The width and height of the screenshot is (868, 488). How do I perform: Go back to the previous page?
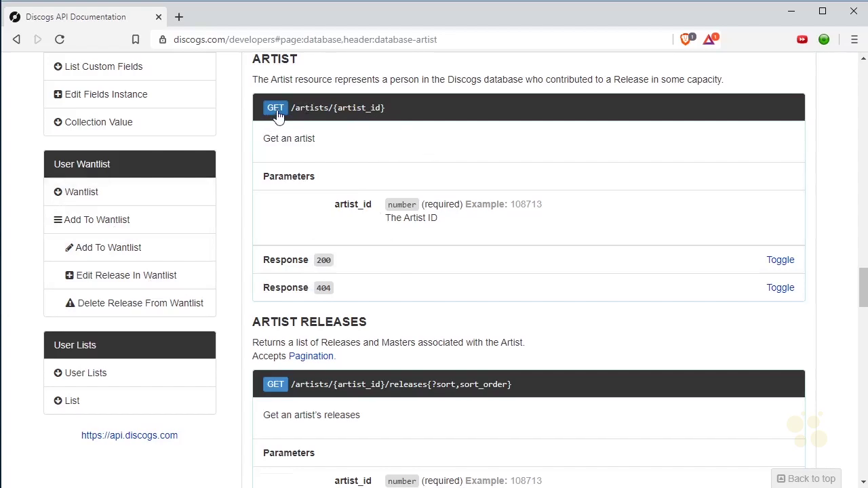point(16,39)
